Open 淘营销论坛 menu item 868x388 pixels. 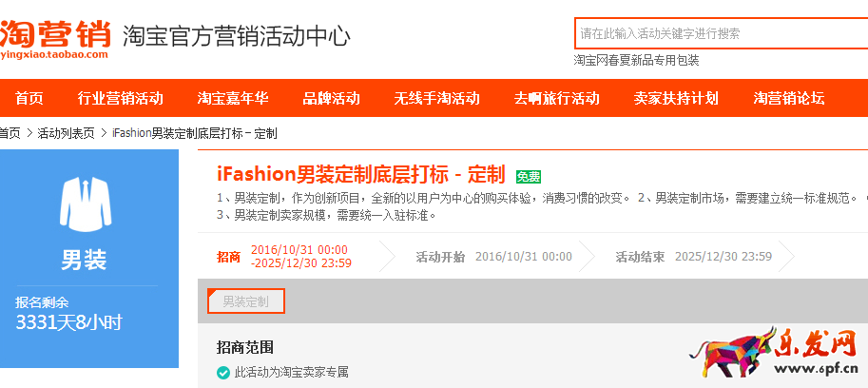pyautogui.click(x=789, y=99)
